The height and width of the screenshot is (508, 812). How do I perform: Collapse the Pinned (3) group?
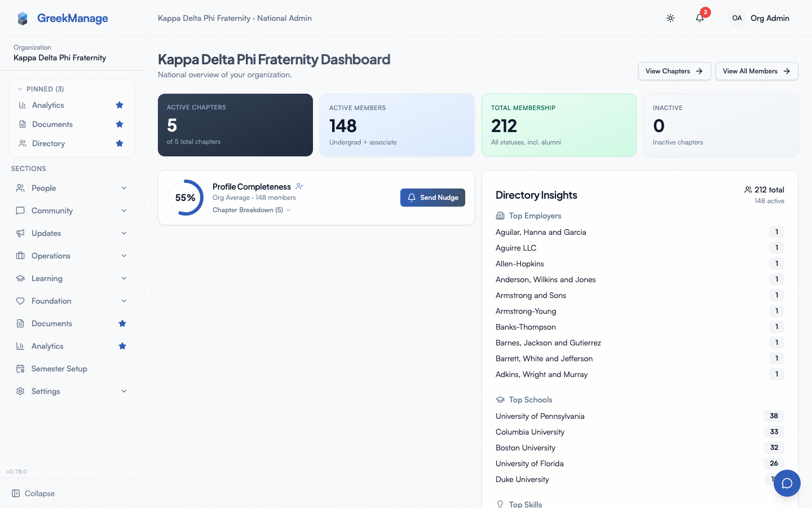(41, 89)
